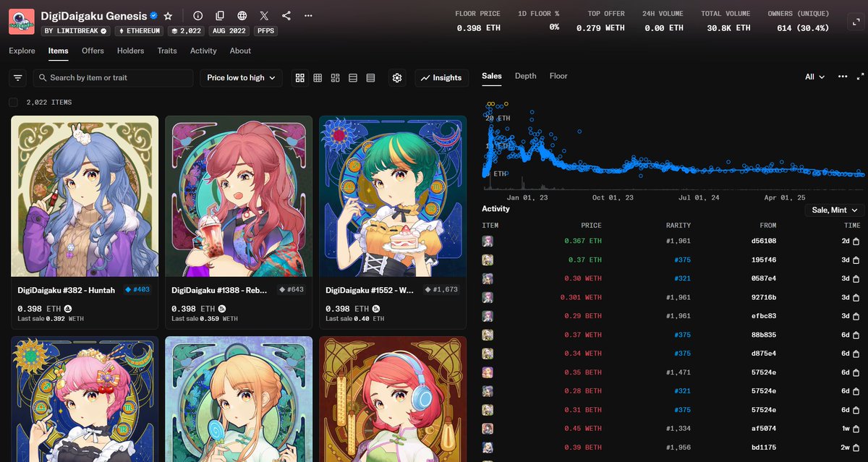
Task: Select the Sales chart tab
Action: tap(492, 76)
